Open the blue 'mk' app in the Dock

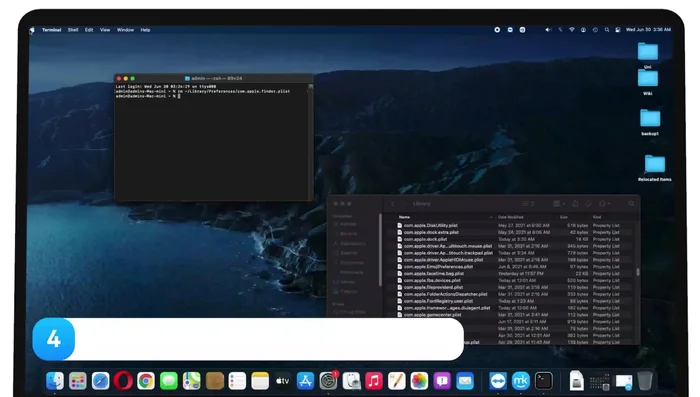tap(521, 381)
